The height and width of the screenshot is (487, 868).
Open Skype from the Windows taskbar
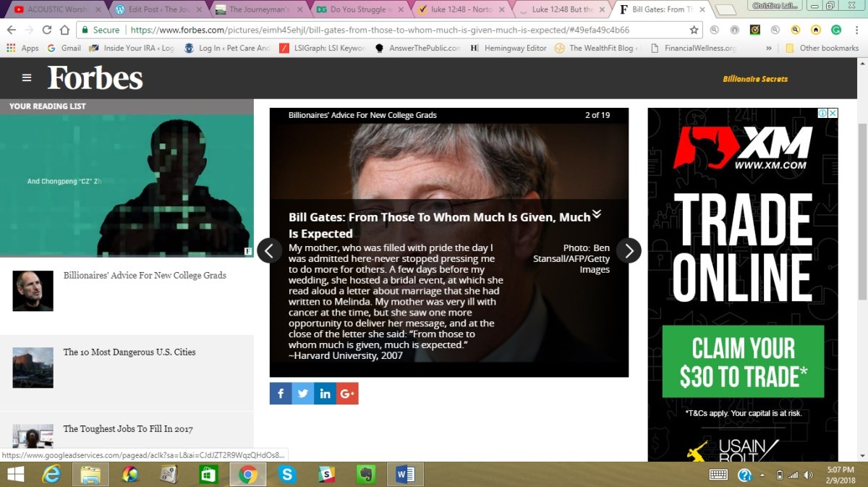click(x=288, y=475)
